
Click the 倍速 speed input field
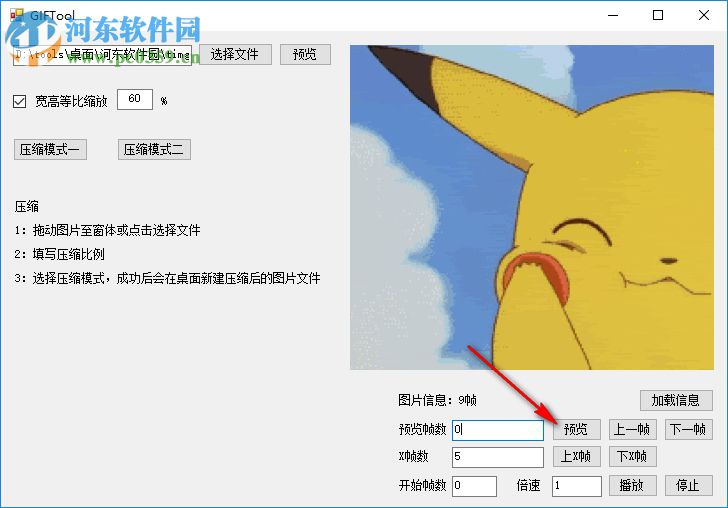coord(577,486)
